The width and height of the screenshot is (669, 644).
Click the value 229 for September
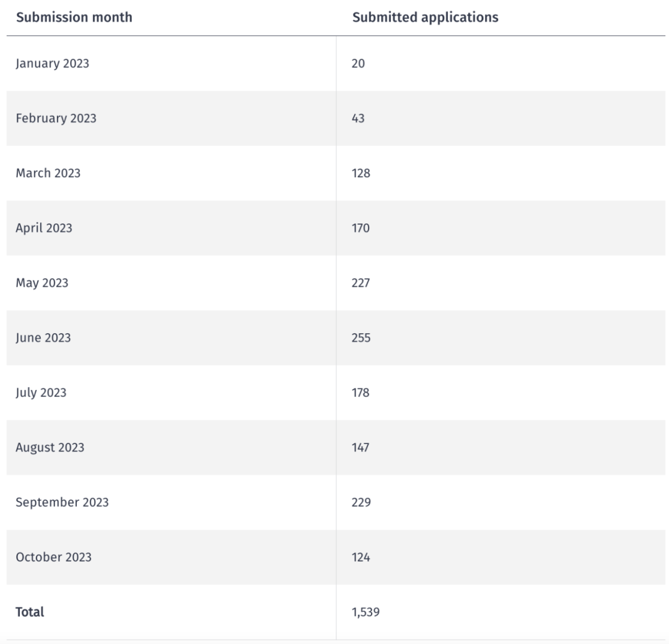click(361, 502)
